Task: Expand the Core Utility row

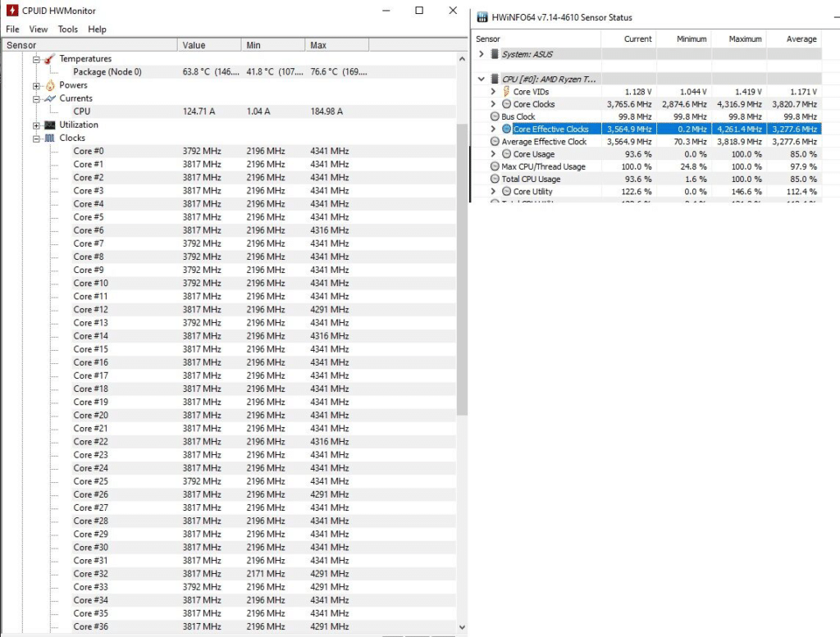Action: (493, 192)
